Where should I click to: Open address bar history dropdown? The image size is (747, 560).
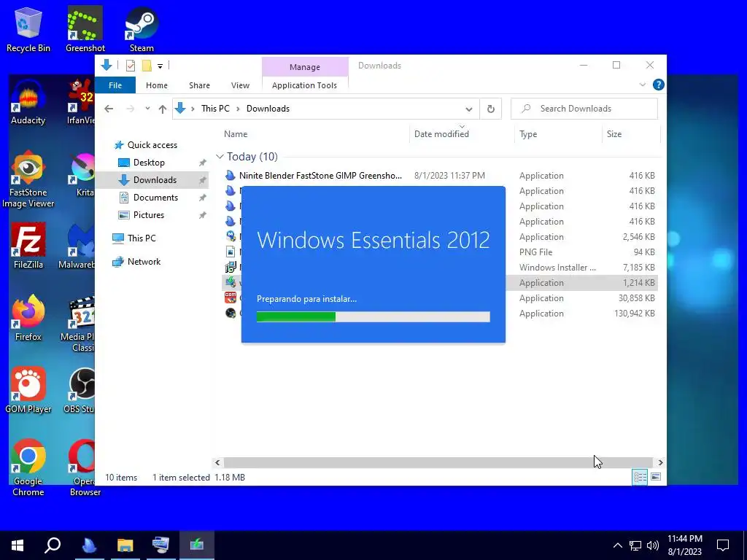pos(469,109)
